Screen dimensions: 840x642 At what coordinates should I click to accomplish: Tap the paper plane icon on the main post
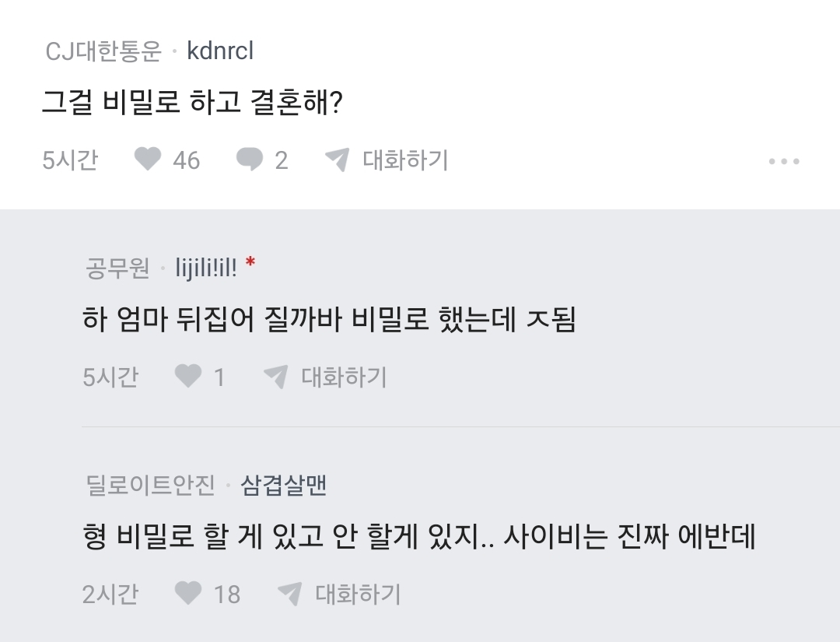(338, 160)
